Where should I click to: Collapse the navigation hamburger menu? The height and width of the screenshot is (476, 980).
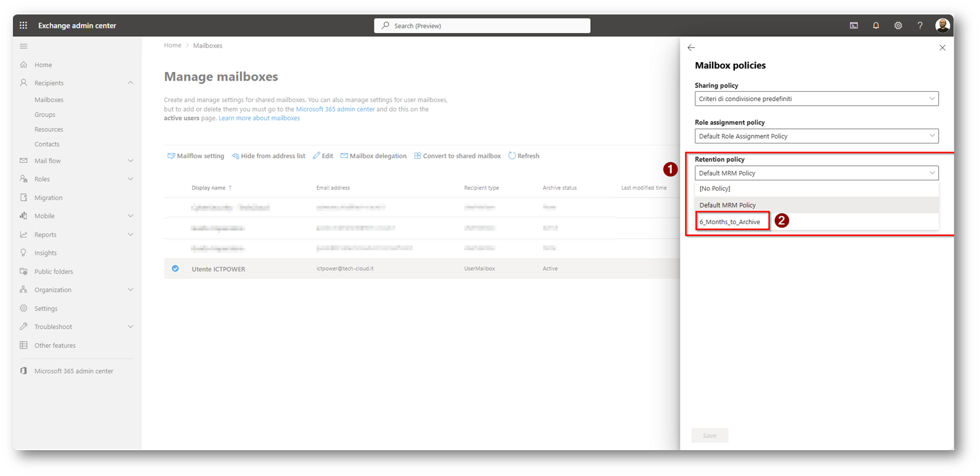tap(23, 46)
